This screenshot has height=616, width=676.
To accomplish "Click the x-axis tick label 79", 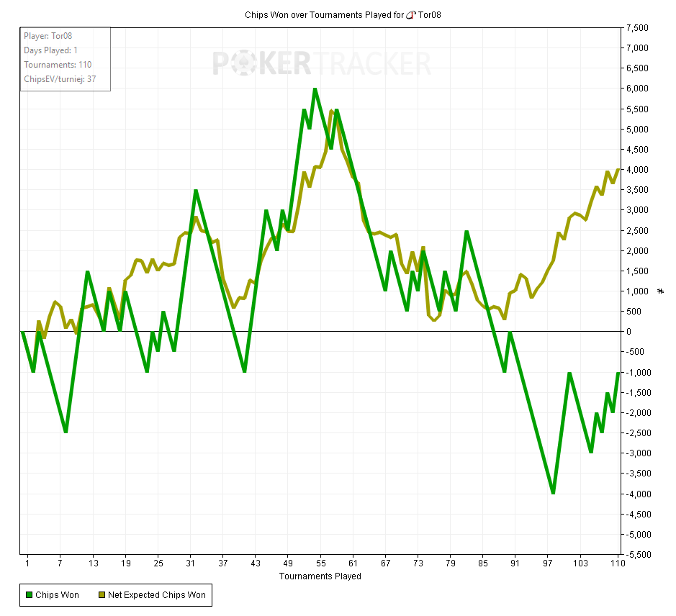I will [451, 563].
